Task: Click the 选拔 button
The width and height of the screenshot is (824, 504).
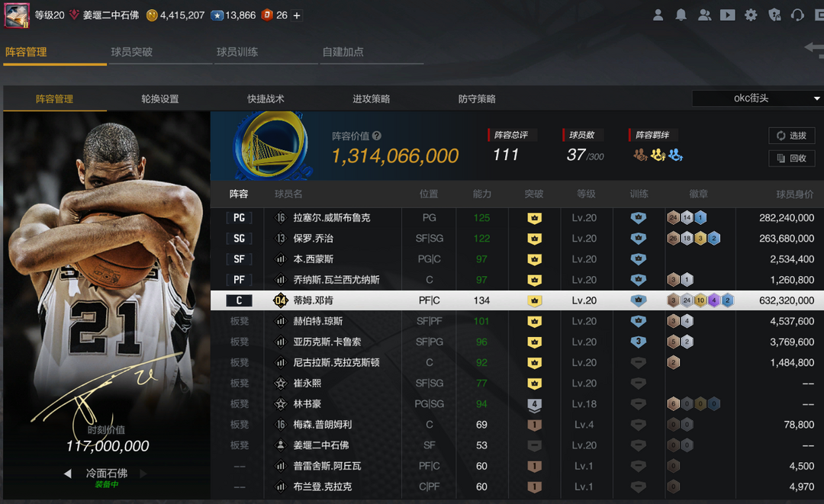Action: (x=791, y=136)
